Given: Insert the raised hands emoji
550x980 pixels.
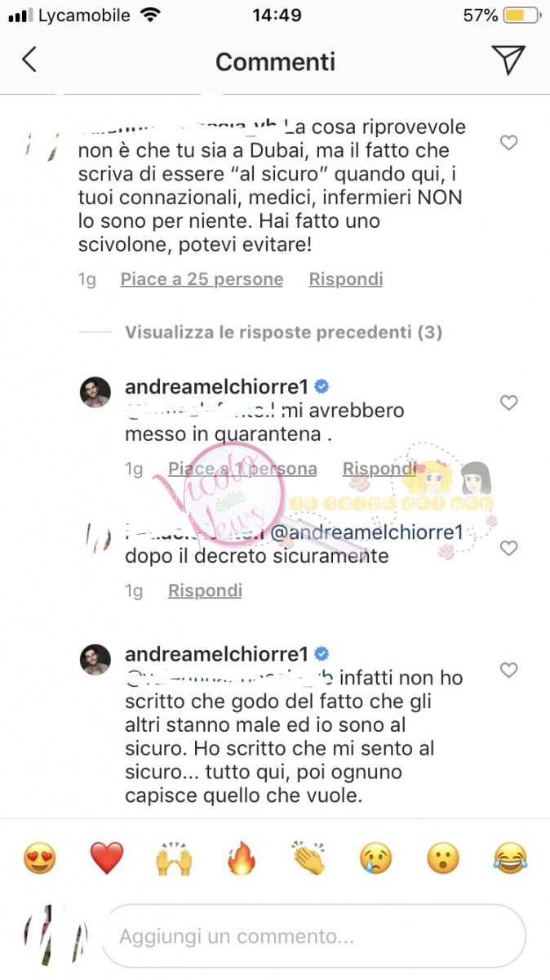Looking at the screenshot, I should click(x=174, y=858).
